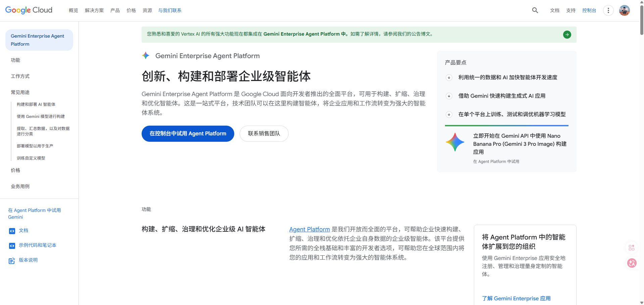The width and height of the screenshot is (644, 305).
Task: Go to 控制台 from the header
Action: tap(589, 10)
